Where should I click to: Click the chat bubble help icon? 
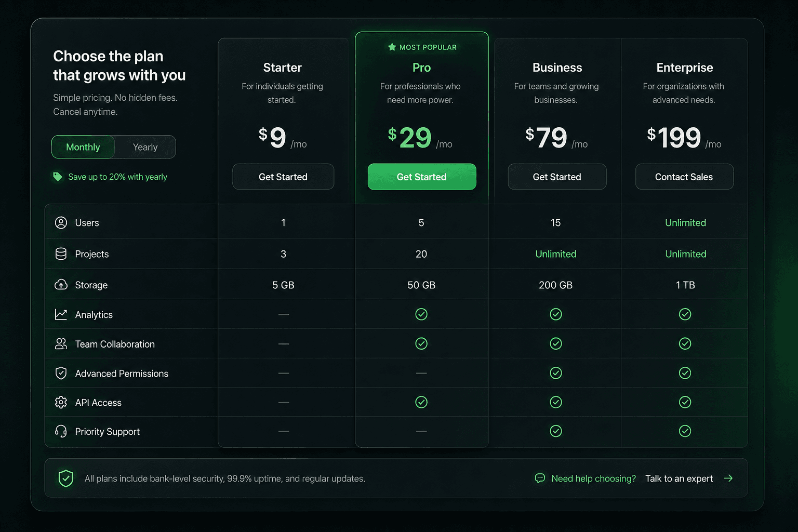[540, 478]
